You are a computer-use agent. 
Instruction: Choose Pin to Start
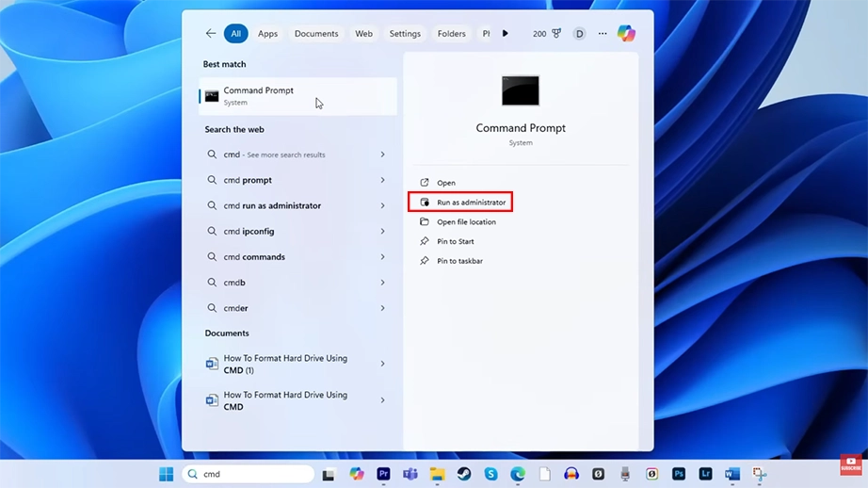tap(456, 241)
